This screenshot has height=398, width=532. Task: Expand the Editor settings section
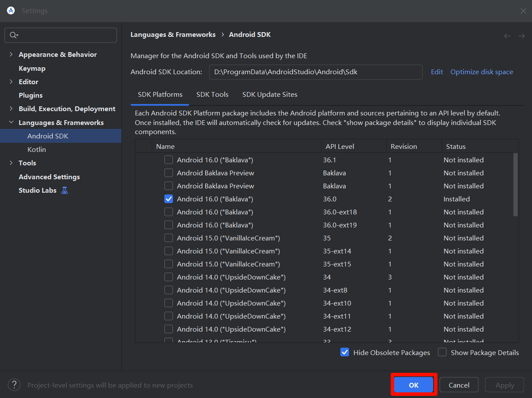(11, 82)
